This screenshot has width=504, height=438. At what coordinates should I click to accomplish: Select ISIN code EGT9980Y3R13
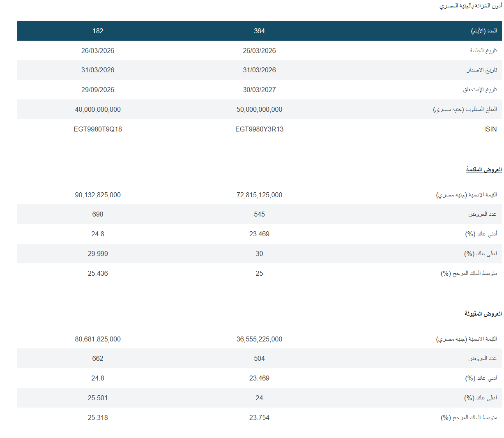click(259, 129)
